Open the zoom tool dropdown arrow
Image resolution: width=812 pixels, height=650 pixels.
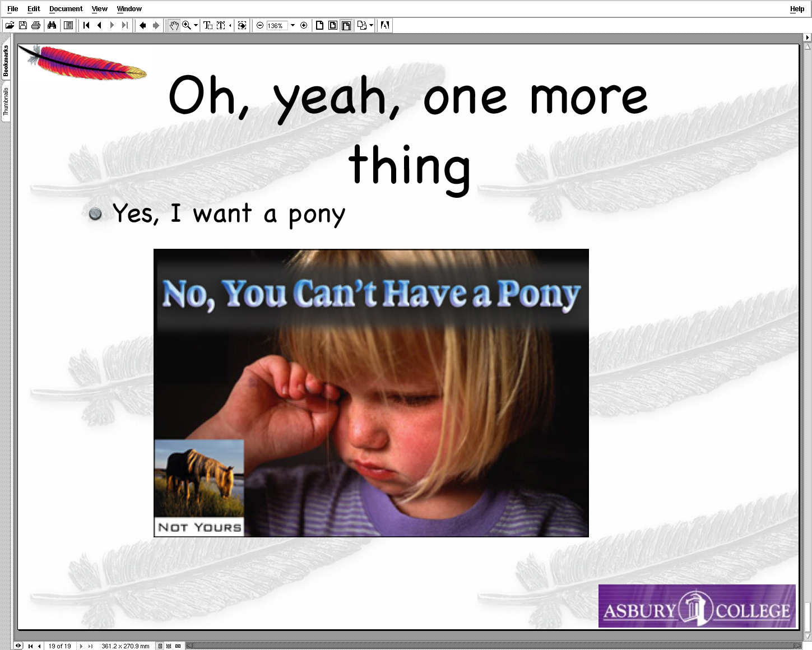click(196, 25)
